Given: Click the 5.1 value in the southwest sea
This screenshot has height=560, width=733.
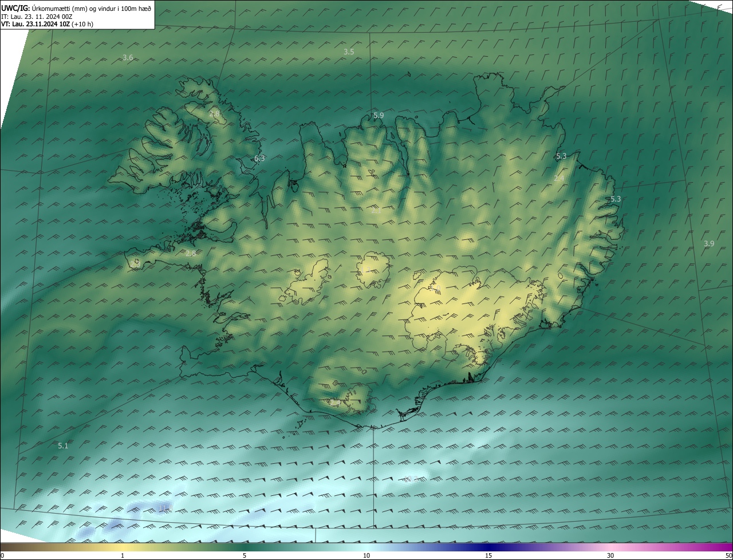Looking at the screenshot, I should [x=63, y=445].
